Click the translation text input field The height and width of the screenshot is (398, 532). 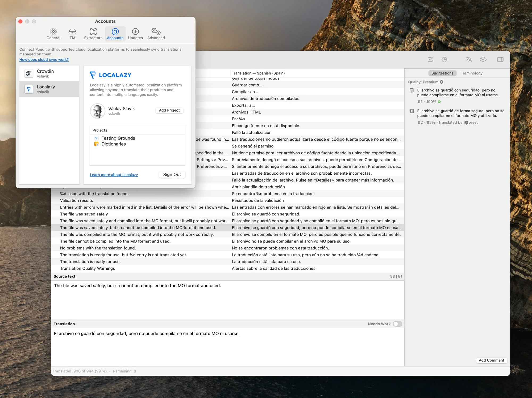[x=227, y=346]
